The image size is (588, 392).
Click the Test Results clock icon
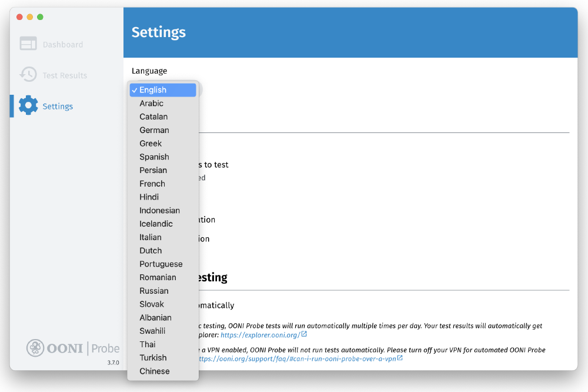(28, 75)
